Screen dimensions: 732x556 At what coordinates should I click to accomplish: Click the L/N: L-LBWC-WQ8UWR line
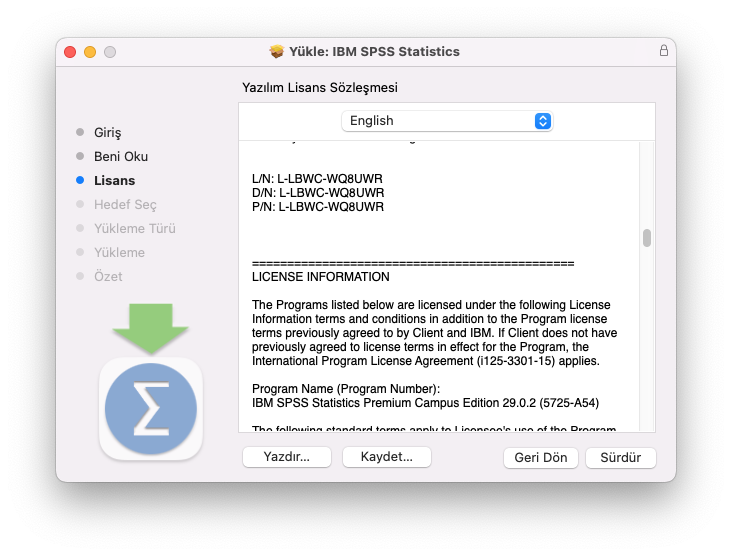click(317, 179)
